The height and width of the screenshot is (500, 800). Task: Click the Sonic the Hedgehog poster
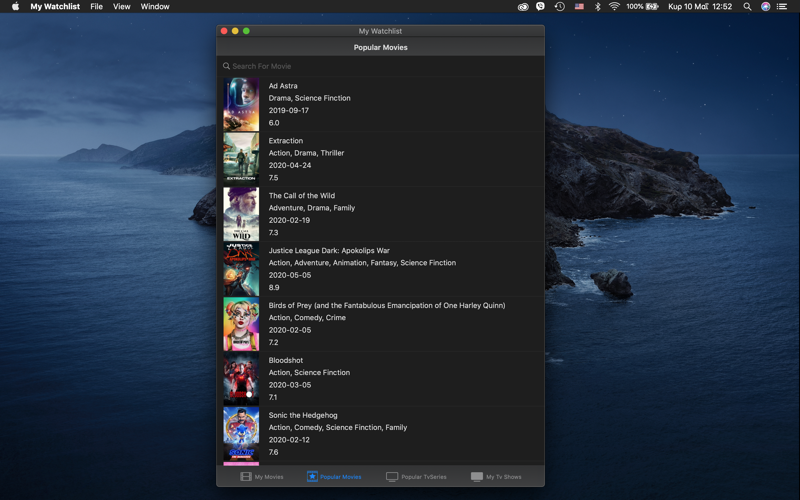pyautogui.click(x=241, y=436)
